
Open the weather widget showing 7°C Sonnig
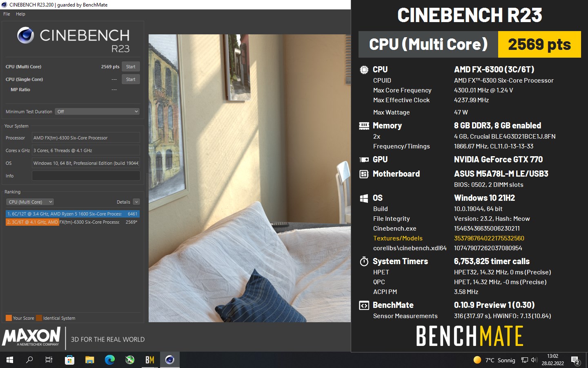click(x=494, y=360)
